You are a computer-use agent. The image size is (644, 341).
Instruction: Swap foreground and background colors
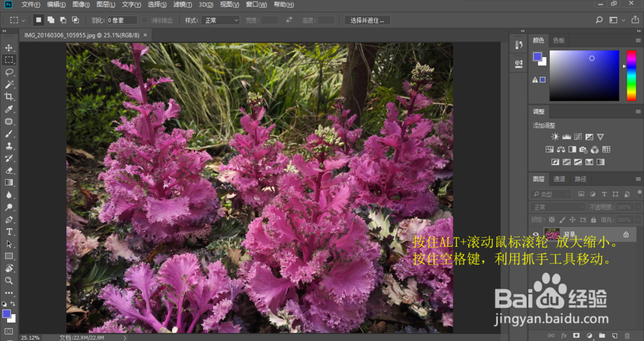(13, 304)
